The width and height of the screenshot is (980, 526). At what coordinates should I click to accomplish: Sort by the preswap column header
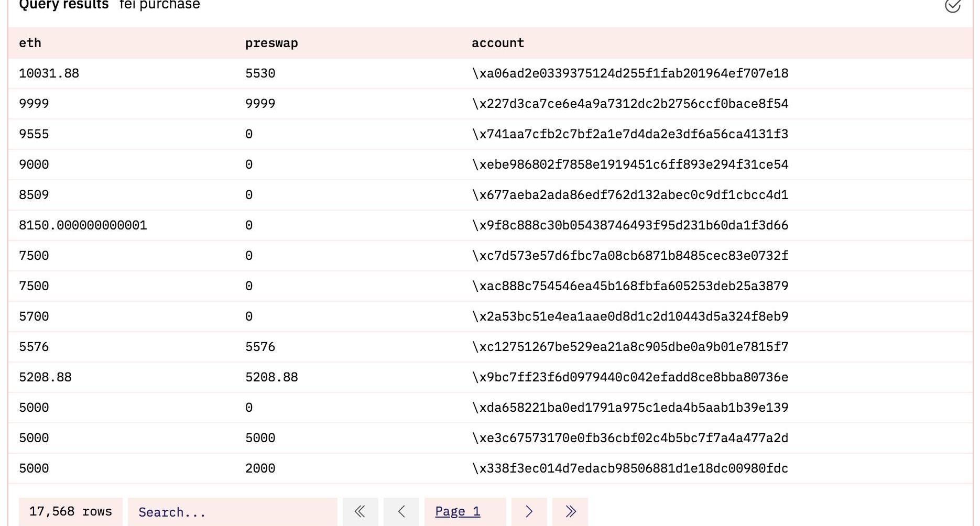click(x=271, y=43)
